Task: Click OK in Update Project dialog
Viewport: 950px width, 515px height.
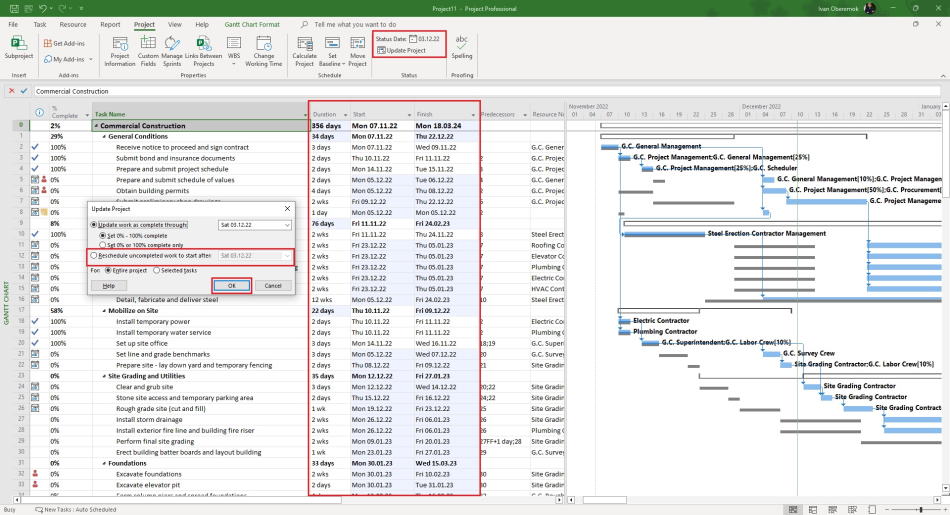Action: point(231,285)
